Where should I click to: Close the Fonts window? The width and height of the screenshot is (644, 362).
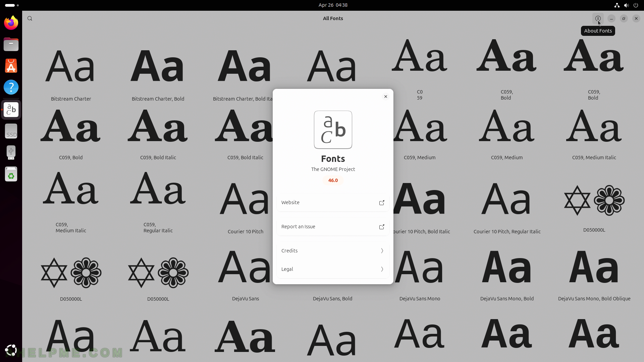click(x=636, y=18)
